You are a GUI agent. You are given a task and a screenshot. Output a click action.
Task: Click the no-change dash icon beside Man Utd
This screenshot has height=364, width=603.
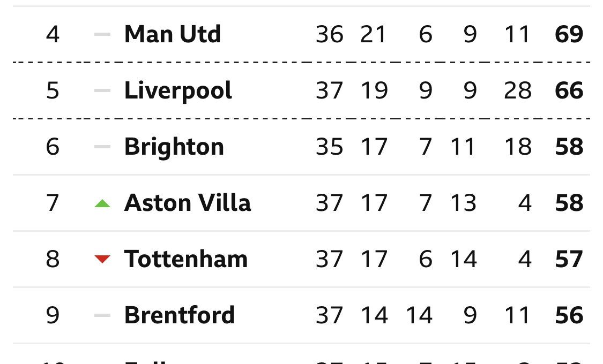click(102, 34)
